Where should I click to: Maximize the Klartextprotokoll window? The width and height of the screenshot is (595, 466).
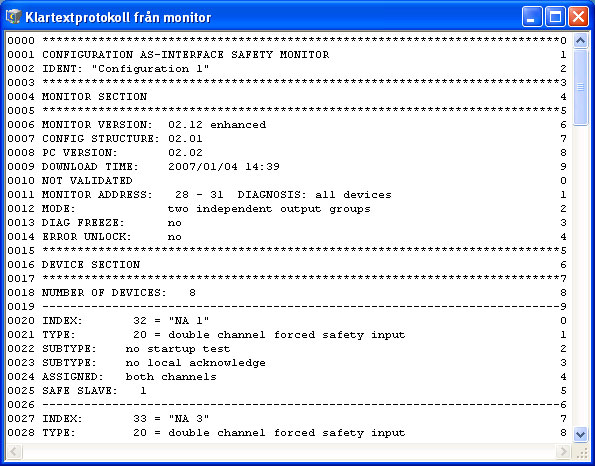tap(555, 17)
